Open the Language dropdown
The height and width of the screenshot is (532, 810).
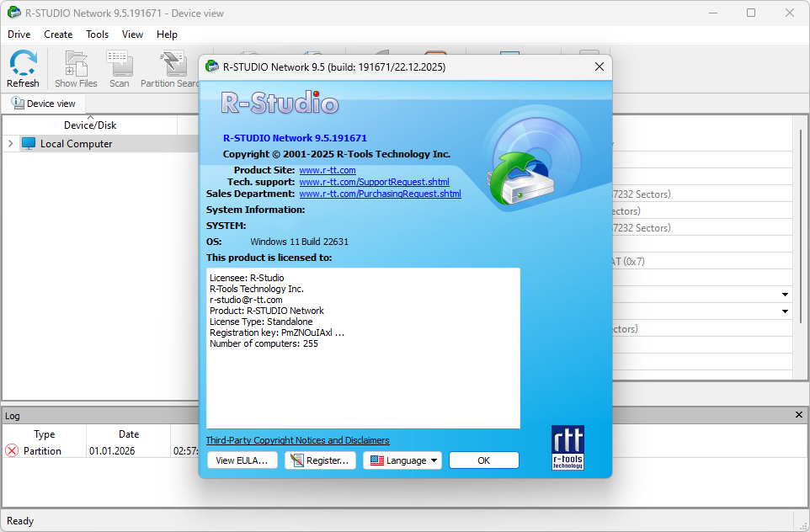pos(402,460)
